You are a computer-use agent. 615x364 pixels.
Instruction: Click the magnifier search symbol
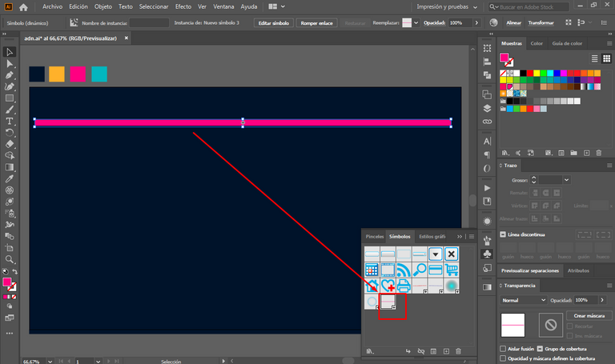[420, 270]
